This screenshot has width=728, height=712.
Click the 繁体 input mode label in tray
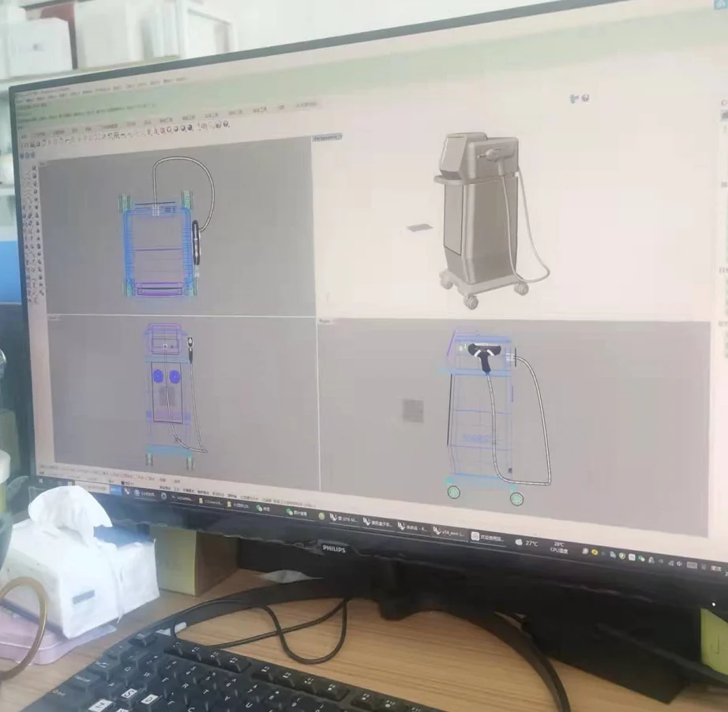click(x=716, y=568)
